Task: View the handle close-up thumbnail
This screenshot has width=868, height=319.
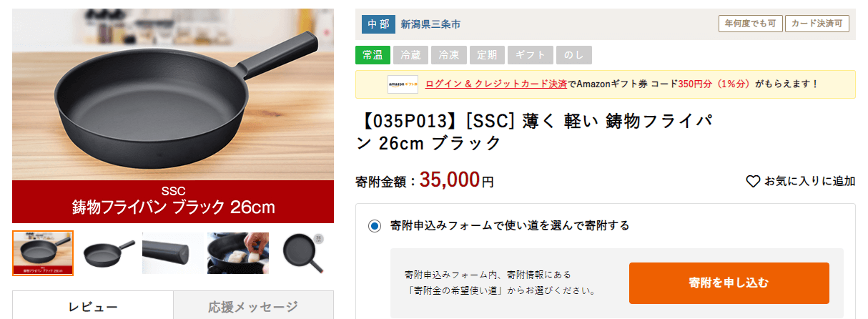Action: coord(172,253)
